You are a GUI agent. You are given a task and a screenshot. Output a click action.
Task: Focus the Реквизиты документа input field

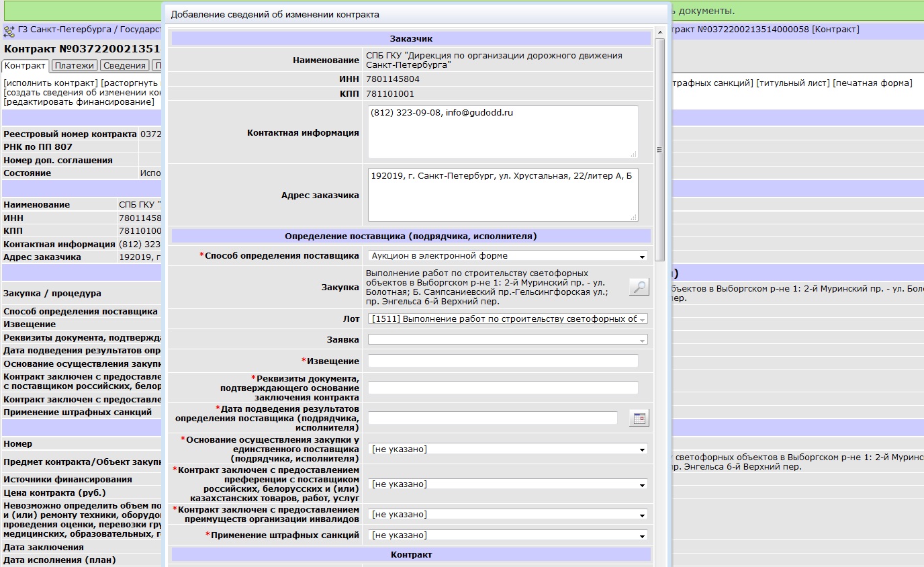pyautogui.click(x=503, y=388)
